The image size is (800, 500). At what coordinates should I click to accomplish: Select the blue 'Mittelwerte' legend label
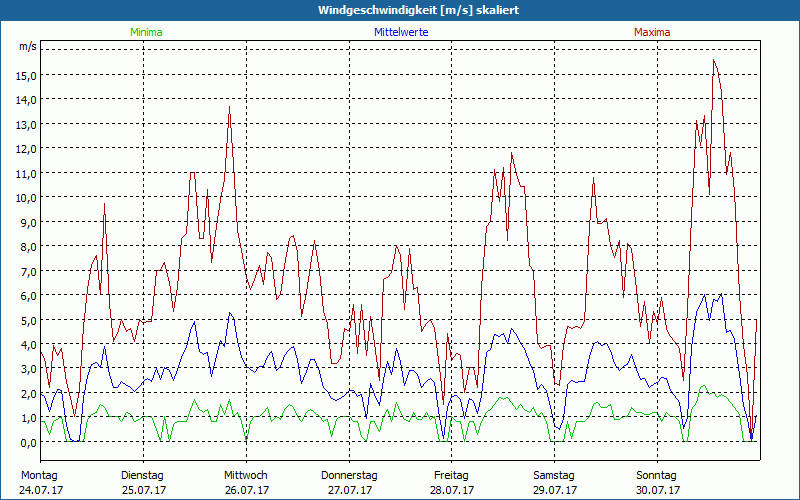pyautogui.click(x=401, y=32)
